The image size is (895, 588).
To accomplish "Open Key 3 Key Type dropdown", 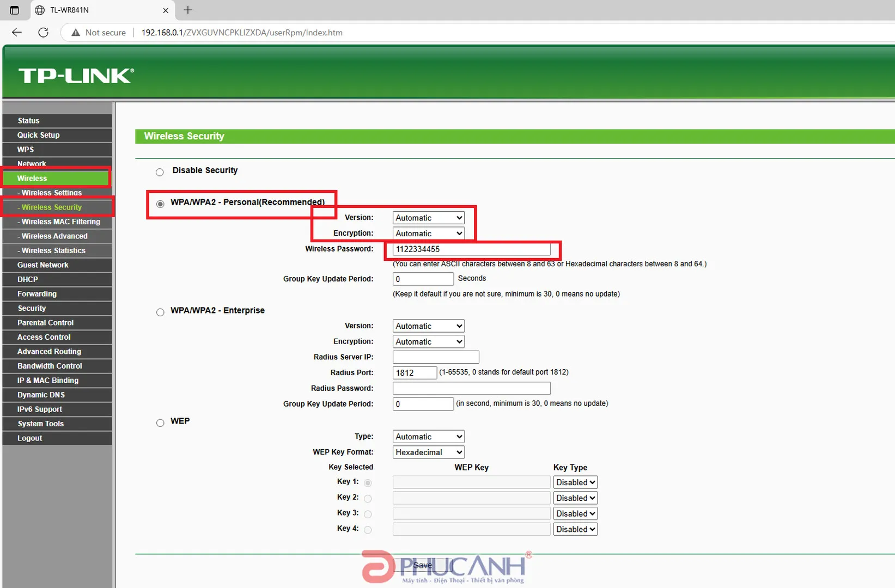I will 575,513.
